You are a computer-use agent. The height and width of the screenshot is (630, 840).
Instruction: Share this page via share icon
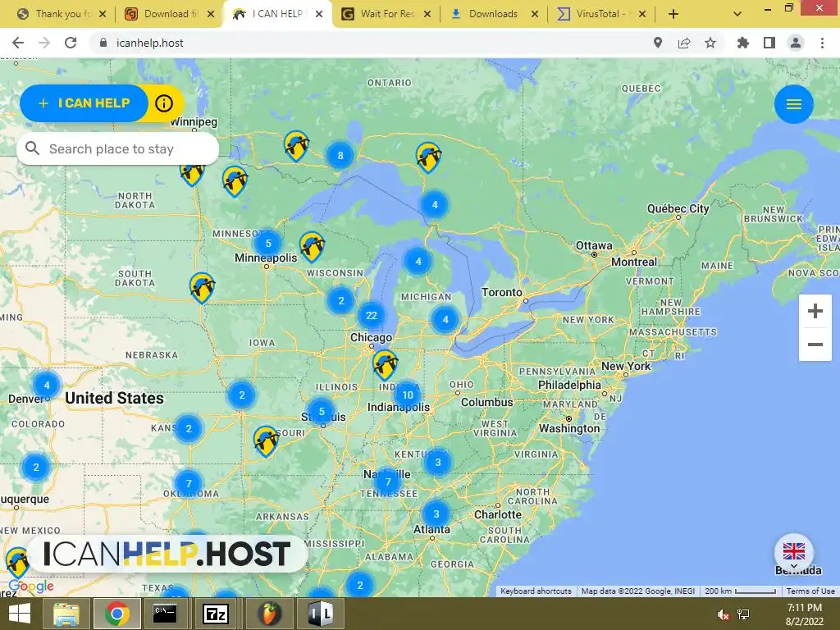(683, 43)
